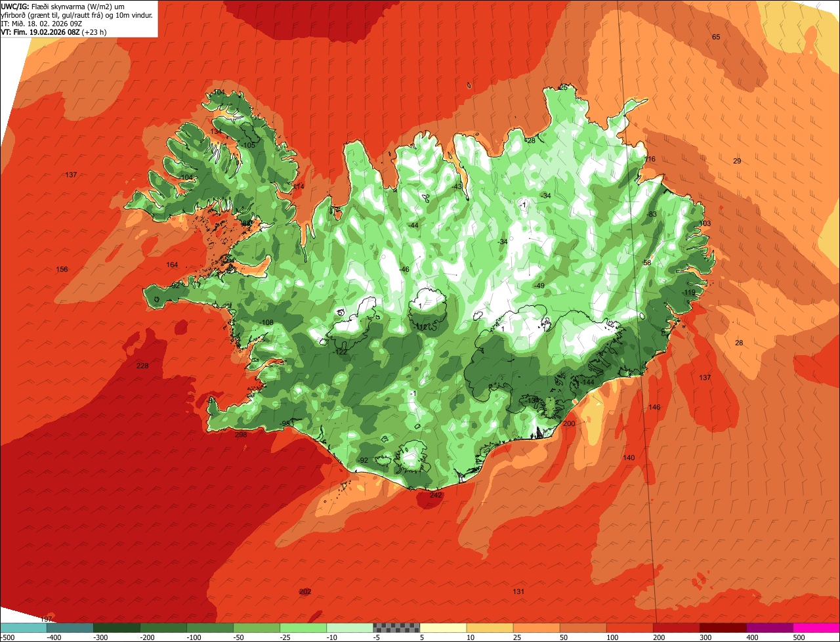Select the pale yellow swatch between 5 and 10
Image resolution: width=840 pixels, height=642 pixels.
[x=443, y=628]
